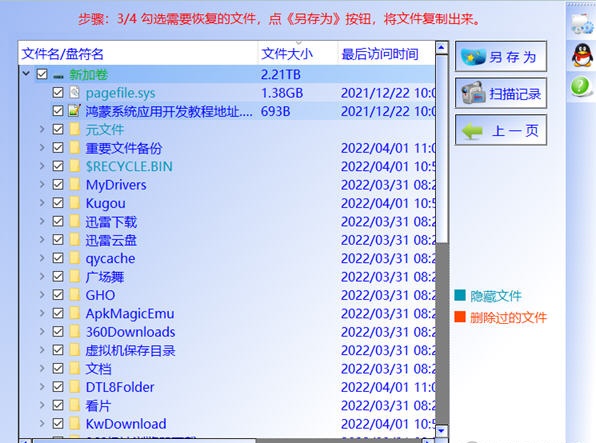Click the Kugou folder icon
Image resolution: width=596 pixels, height=443 pixels.
[74, 203]
